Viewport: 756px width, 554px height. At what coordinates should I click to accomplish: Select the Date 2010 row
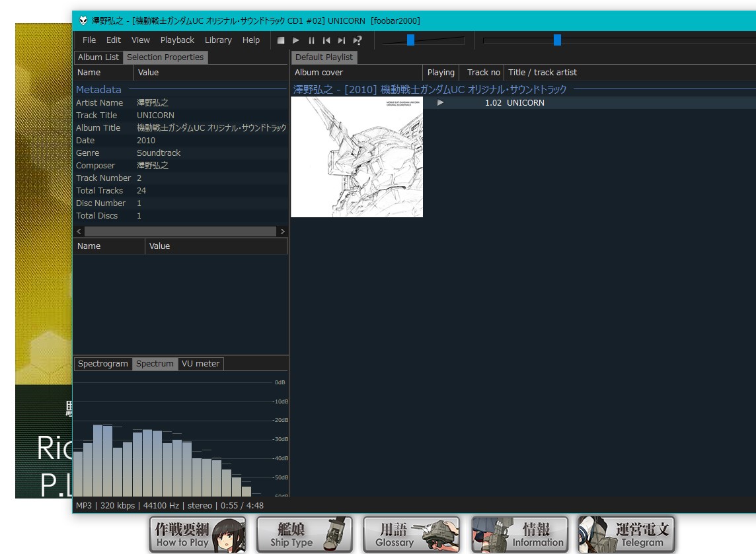click(181, 140)
